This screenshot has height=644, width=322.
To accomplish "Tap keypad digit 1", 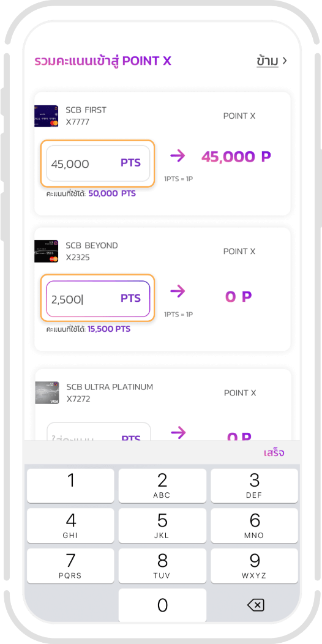I will point(70,485).
